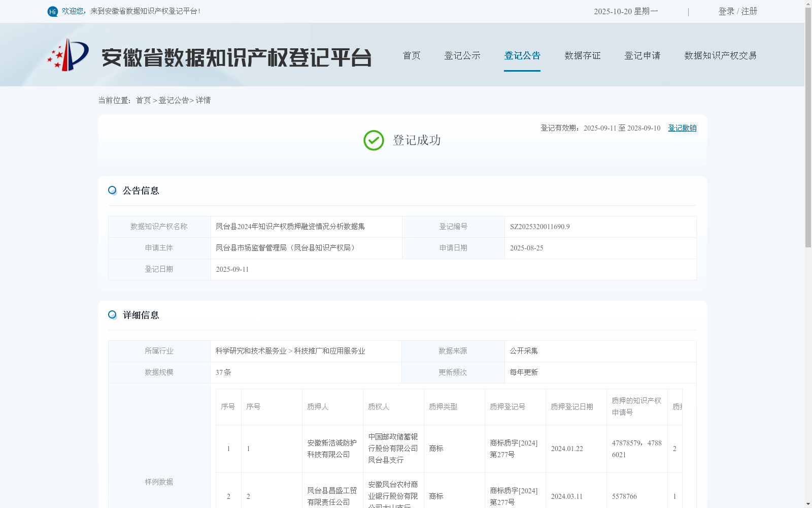Click the name 凤台县2024年知识产权质押融资情况分析数据集
Screen dimensions: 812x508
(290, 227)
